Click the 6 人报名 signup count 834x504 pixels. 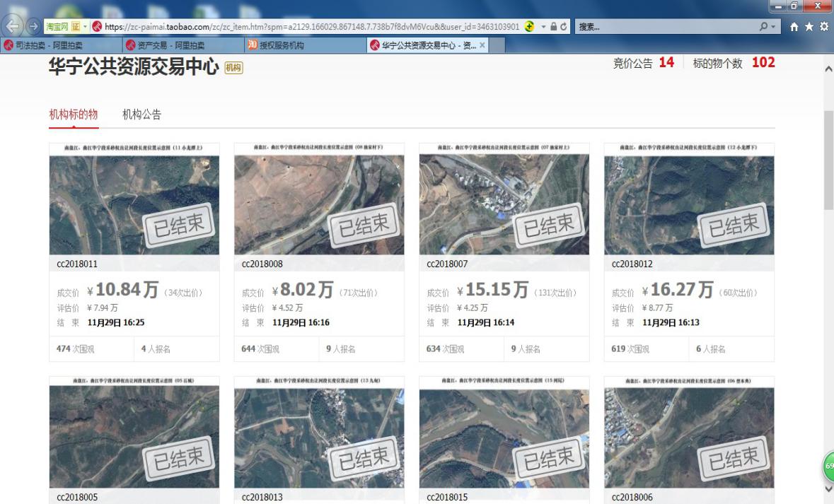tap(711, 348)
